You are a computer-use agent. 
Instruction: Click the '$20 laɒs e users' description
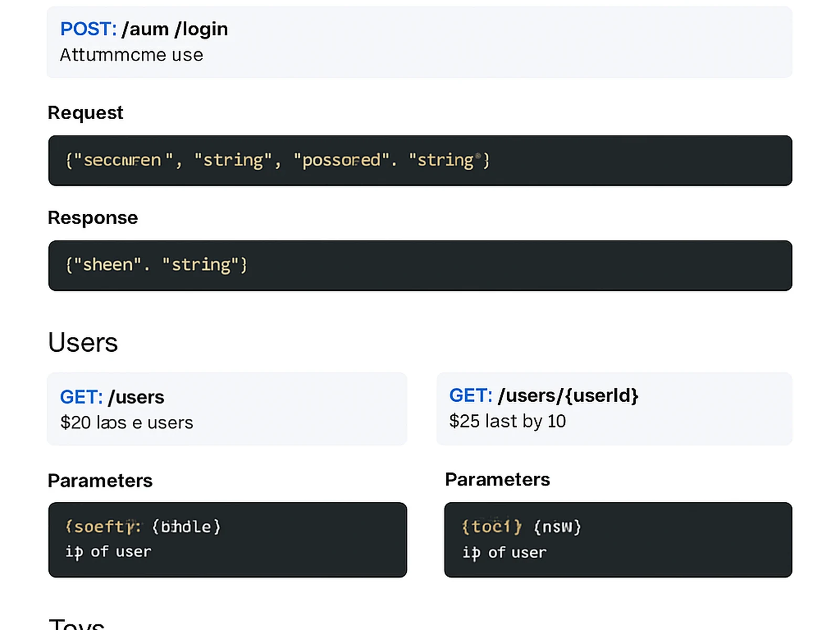coord(127,423)
